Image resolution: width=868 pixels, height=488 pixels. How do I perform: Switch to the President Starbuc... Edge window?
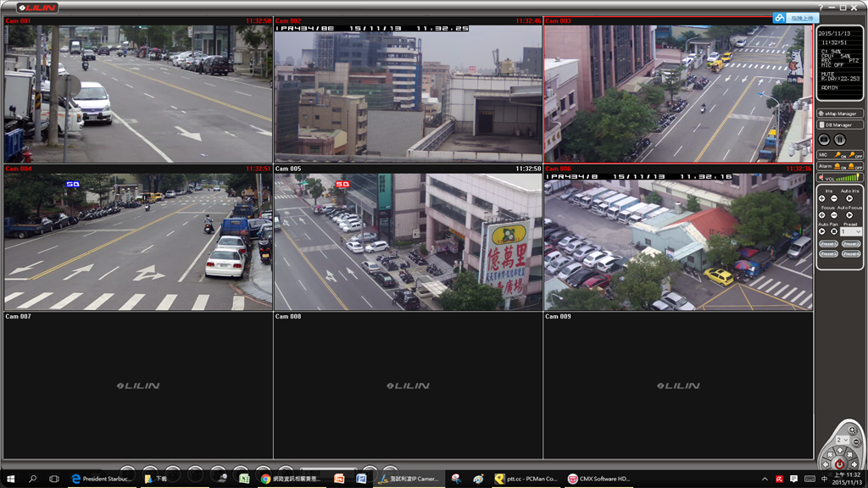(102, 479)
